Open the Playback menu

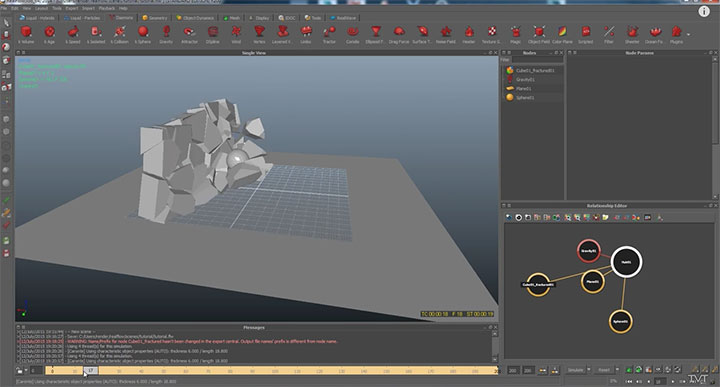click(x=107, y=8)
